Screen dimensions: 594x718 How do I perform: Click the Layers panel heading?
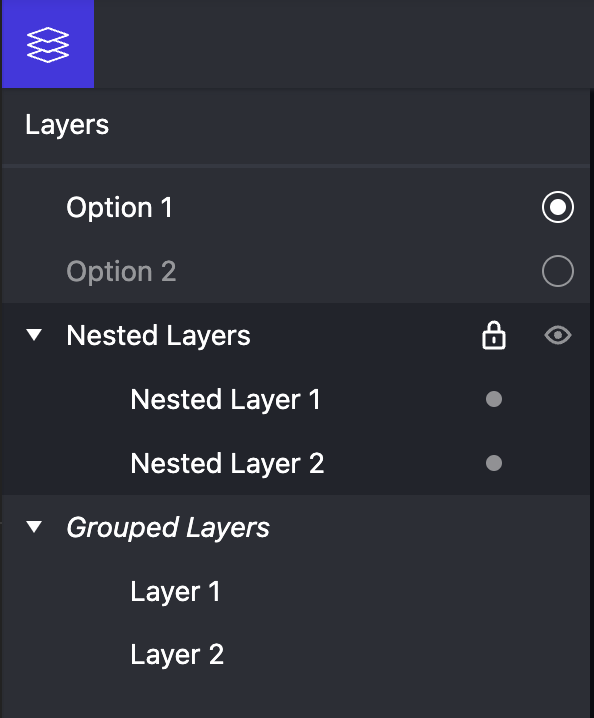tap(67, 125)
